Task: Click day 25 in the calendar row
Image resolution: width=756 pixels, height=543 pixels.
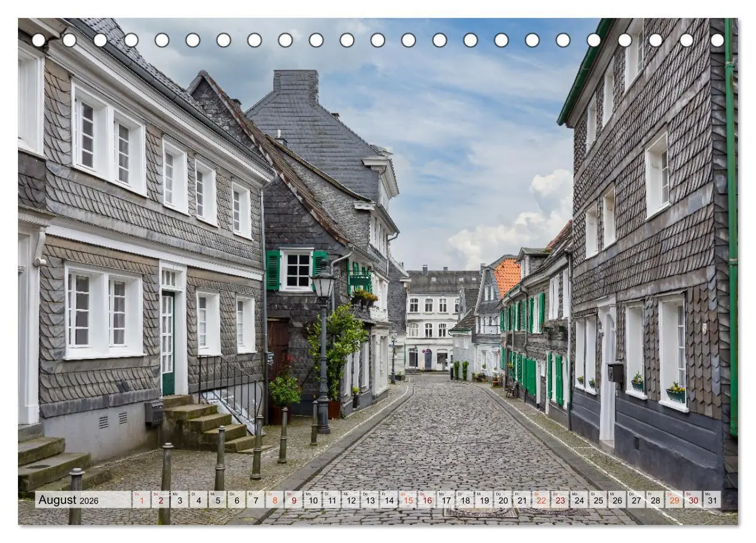Action: [x=598, y=500]
